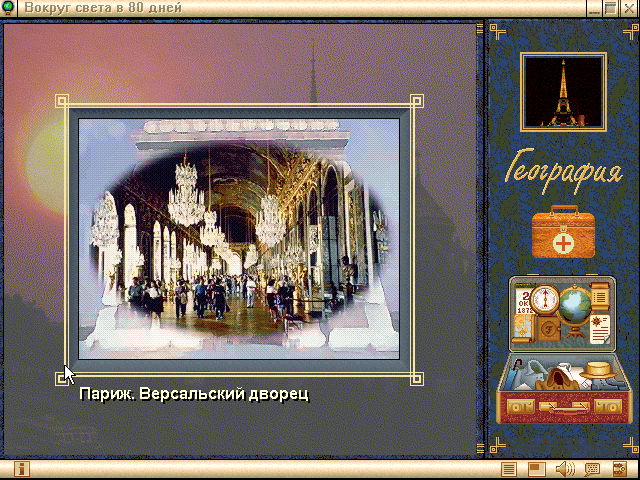Toggle the speaker sound icon
This screenshot has width=640, height=480.
click(565, 469)
